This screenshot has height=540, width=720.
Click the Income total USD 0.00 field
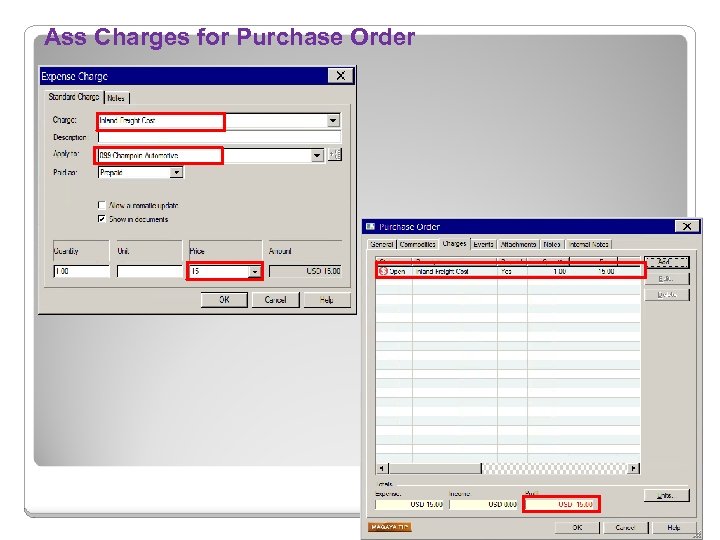(483, 504)
